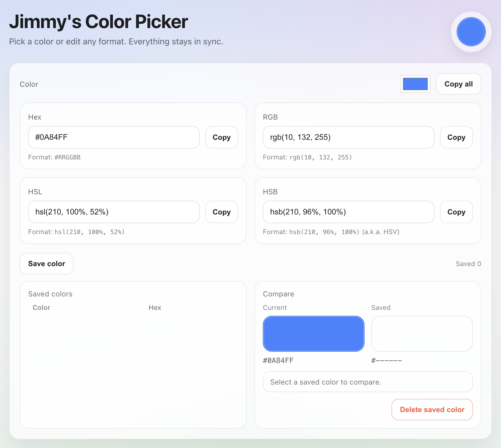The height and width of the screenshot is (448, 501).
Task: Click the Current compare swatch
Action: point(314,334)
